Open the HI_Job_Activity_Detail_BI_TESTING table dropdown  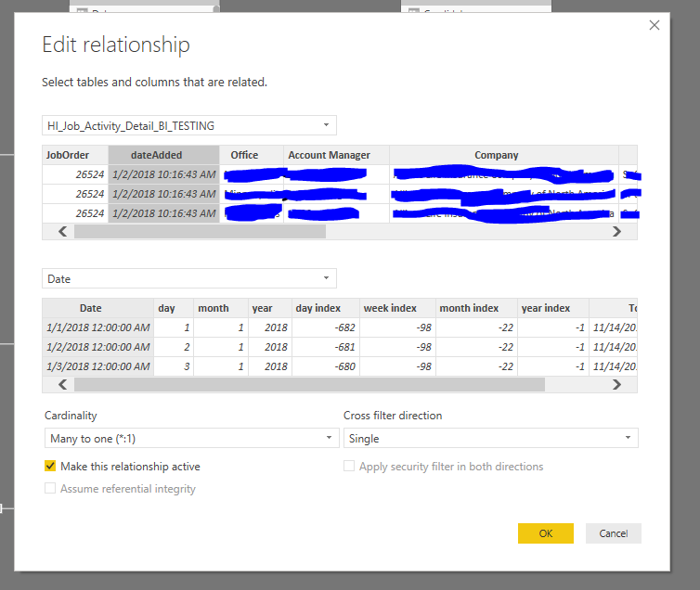(x=189, y=126)
